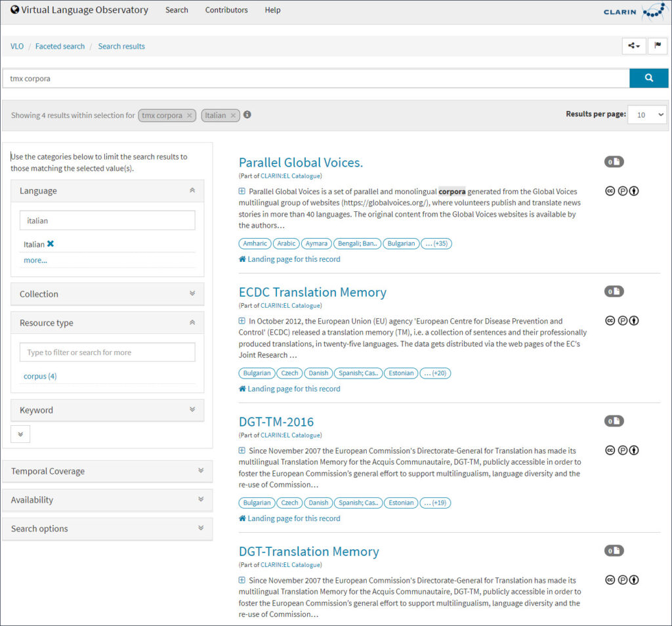The height and width of the screenshot is (626, 672).
Task: Open the Help menu item
Action: (272, 10)
